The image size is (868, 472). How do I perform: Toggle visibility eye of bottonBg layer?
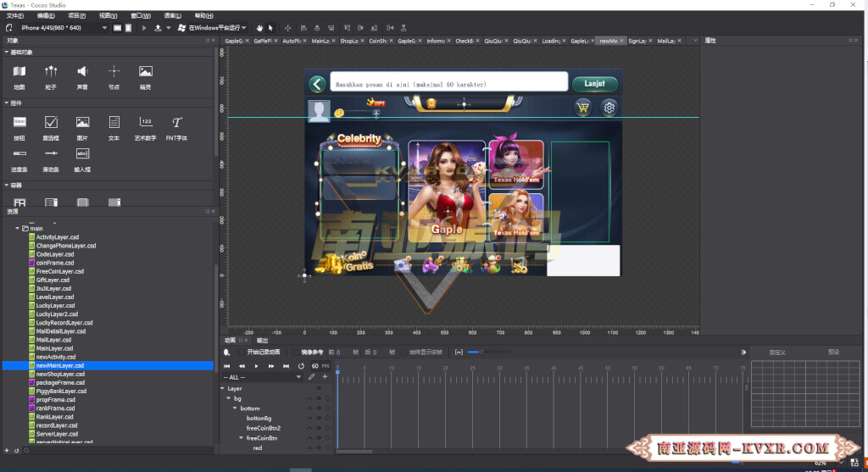tap(319, 419)
